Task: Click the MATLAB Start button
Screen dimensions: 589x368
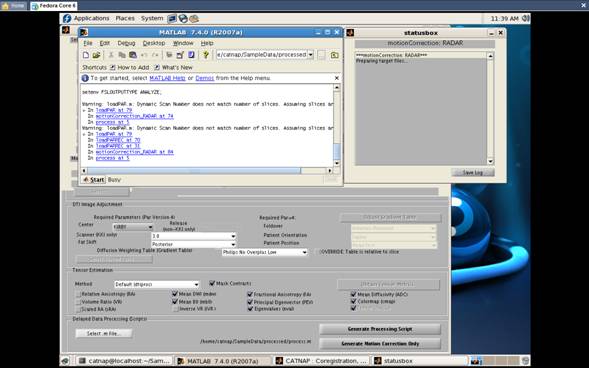Action: 93,180
